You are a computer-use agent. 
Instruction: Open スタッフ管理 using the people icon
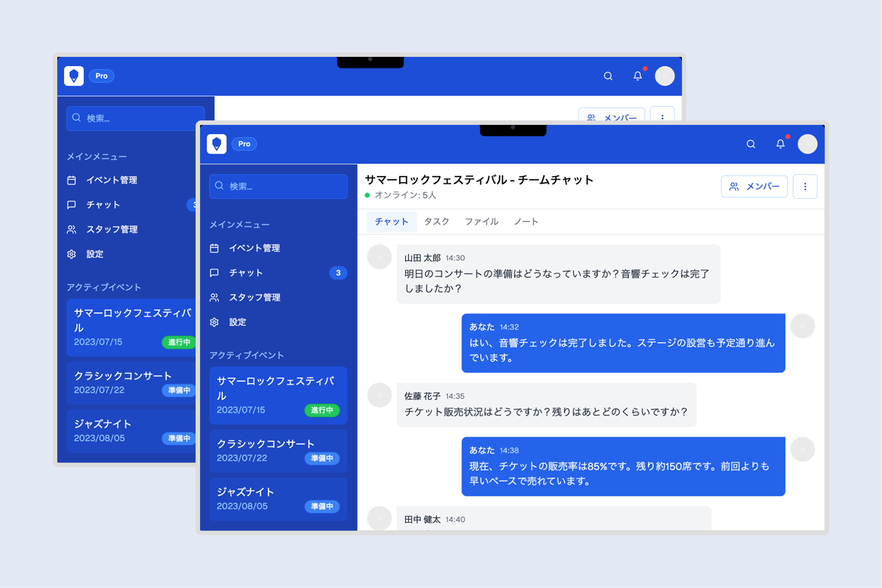pyautogui.click(x=215, y=297)
